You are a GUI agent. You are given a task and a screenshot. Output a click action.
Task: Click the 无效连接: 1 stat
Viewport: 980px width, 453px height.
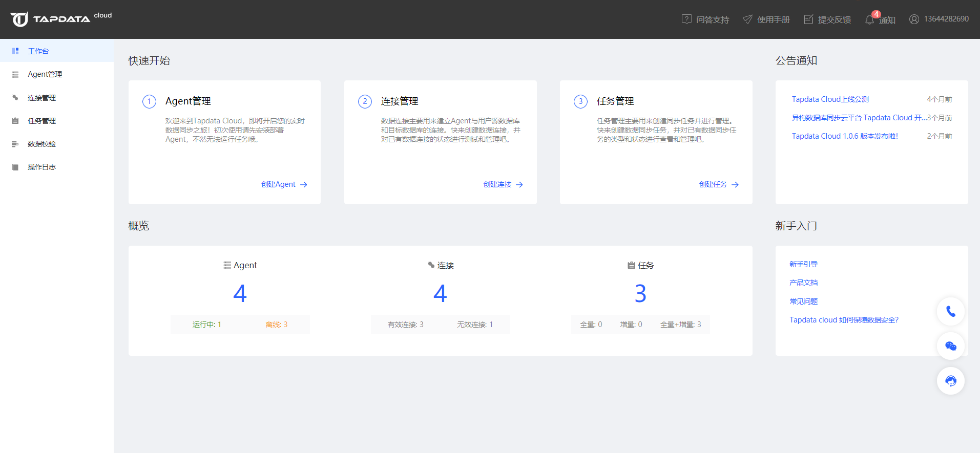point(475,325)
